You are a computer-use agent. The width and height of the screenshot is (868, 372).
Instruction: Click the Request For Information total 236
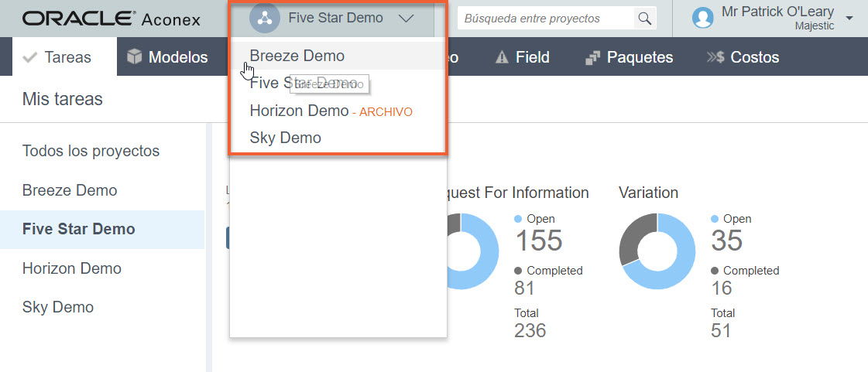tap(530, 330)
